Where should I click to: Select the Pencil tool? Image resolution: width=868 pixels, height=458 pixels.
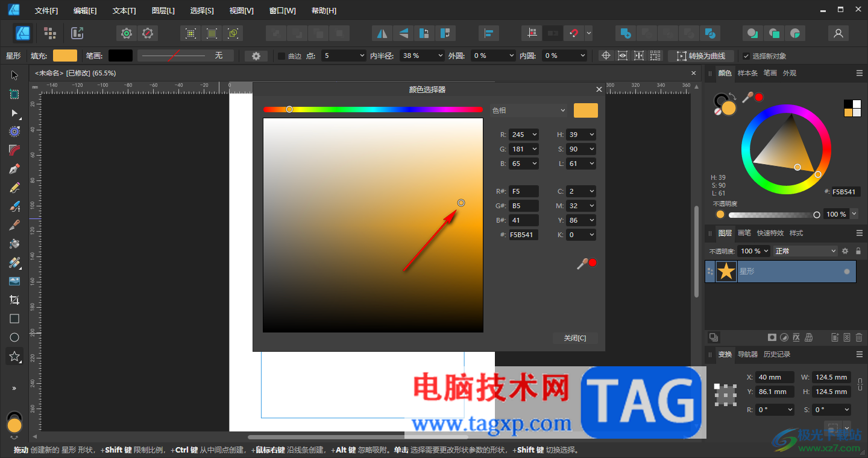pyautogui.click(x=14, y=188)
